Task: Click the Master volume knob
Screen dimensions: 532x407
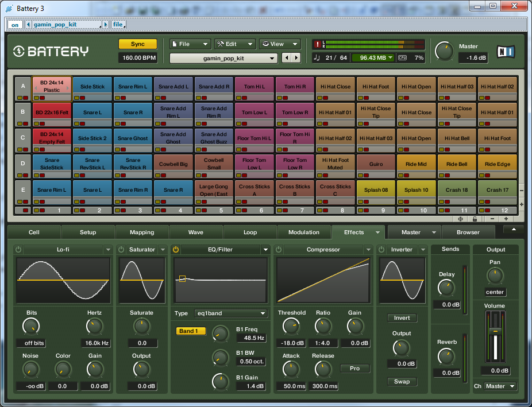Action: (444, 51)
